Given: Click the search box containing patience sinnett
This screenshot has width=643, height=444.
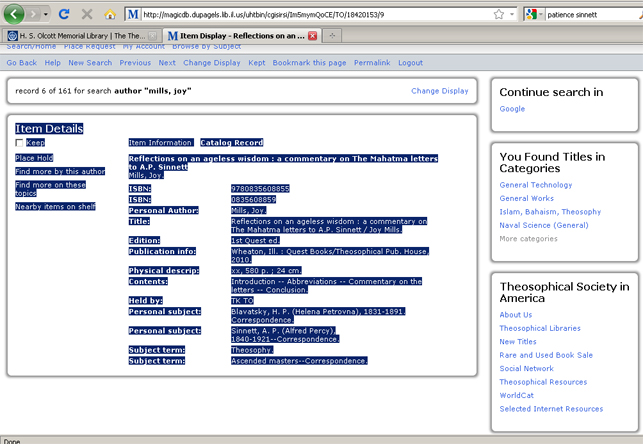Looking at the screenshot, I should tap(593, 15).
